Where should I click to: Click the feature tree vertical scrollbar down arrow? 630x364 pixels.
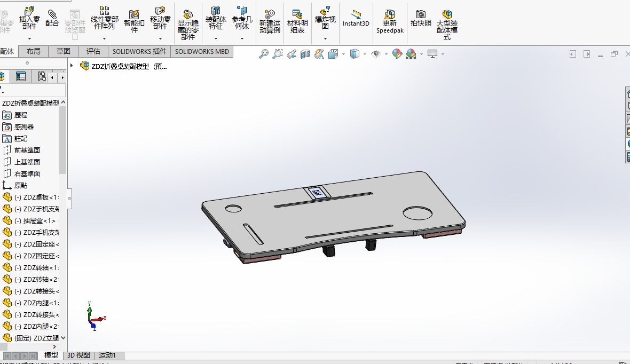(63, 337)
